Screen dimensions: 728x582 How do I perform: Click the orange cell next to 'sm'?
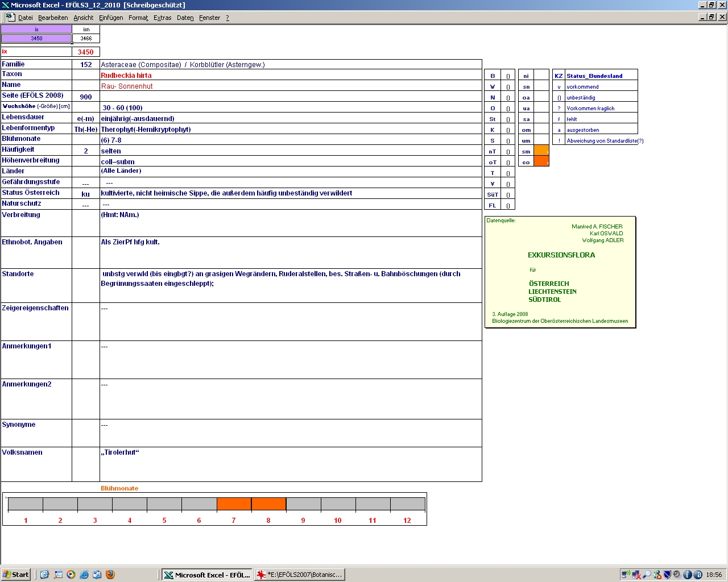click(x=541, y=151)
